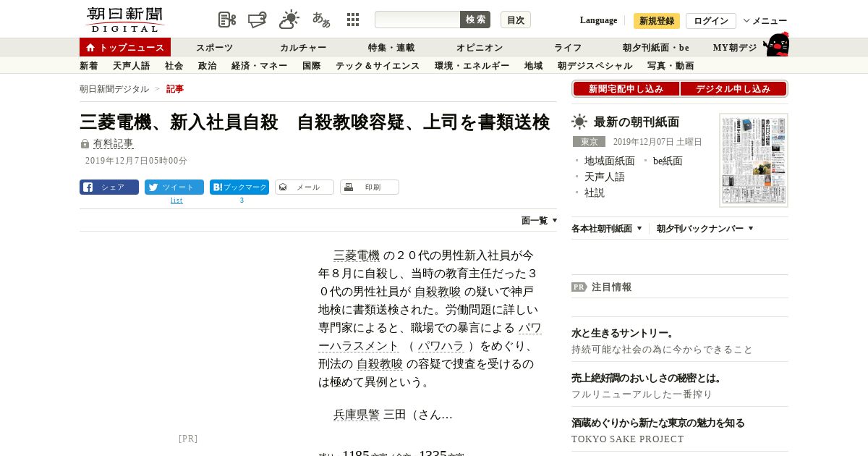Image resolution: width=868 pixels, height=456 pixels.
Task: Open 経済・マネー submenu item
Action: [260, 65]
